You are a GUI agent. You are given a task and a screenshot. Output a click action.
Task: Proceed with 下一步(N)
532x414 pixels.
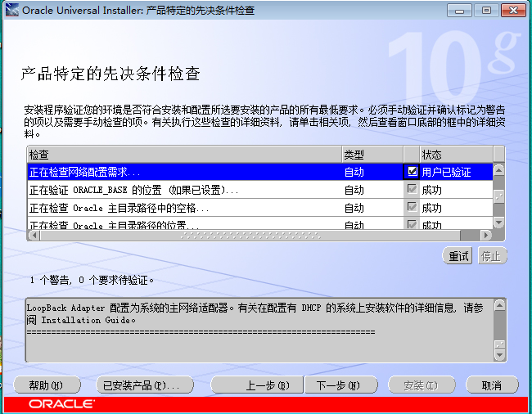pos(341,385)
